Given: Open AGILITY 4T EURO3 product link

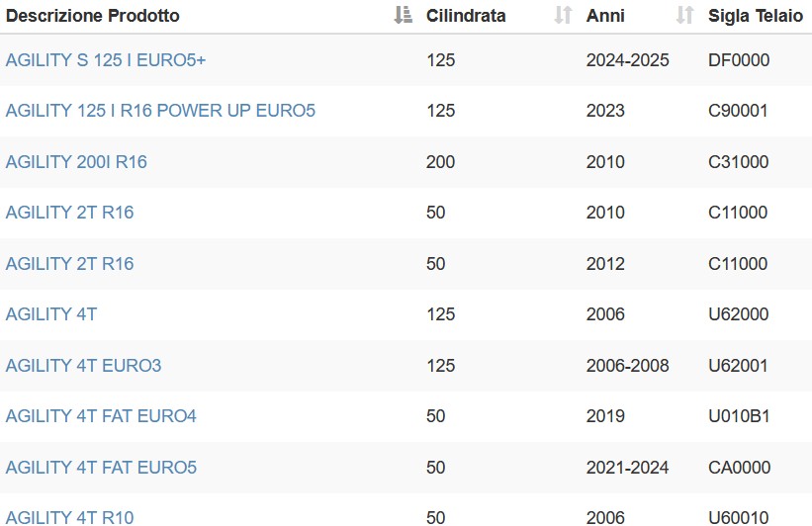Looking at the screenshot, I should click(83, 366).
